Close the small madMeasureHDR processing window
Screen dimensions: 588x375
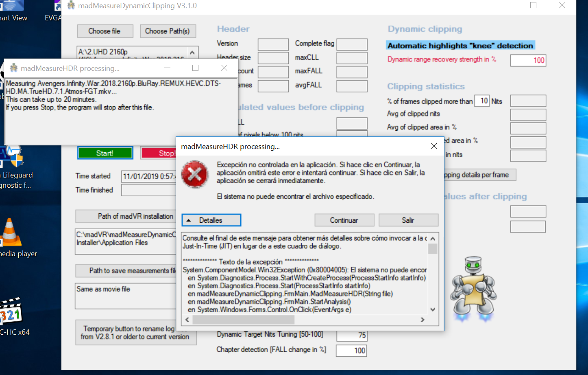tap(224, 68)
